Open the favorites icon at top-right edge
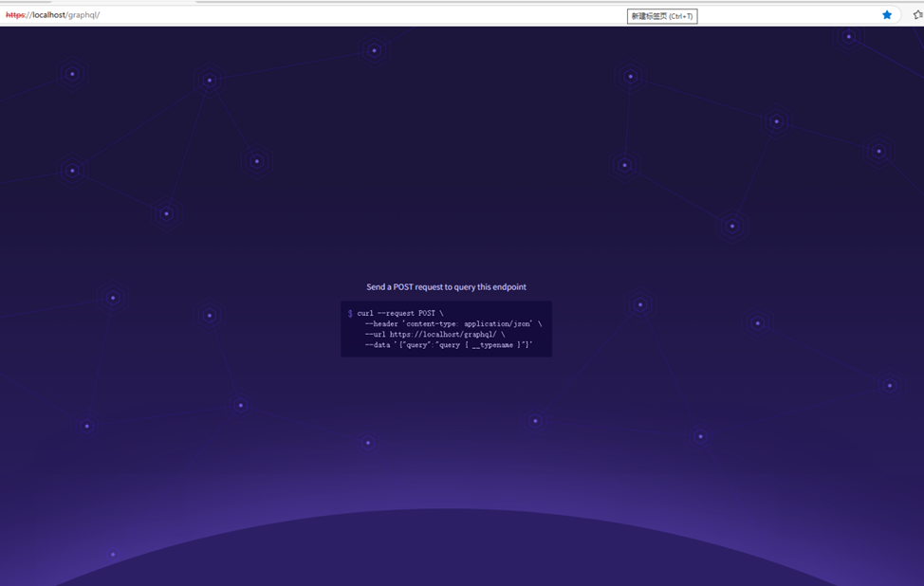 pos(918,15)
